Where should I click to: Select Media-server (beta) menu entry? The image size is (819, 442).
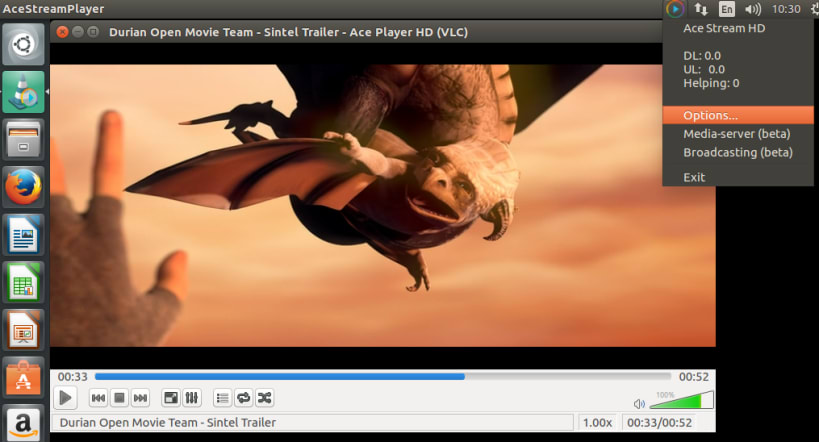(x=738, y=134)
